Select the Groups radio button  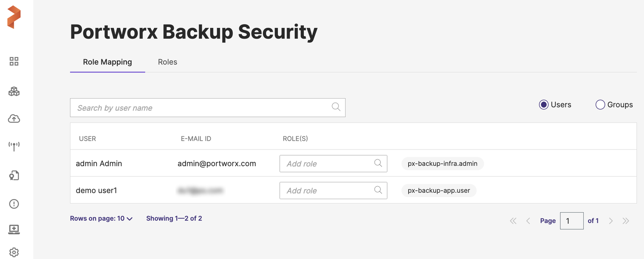(x=600, y=105)
